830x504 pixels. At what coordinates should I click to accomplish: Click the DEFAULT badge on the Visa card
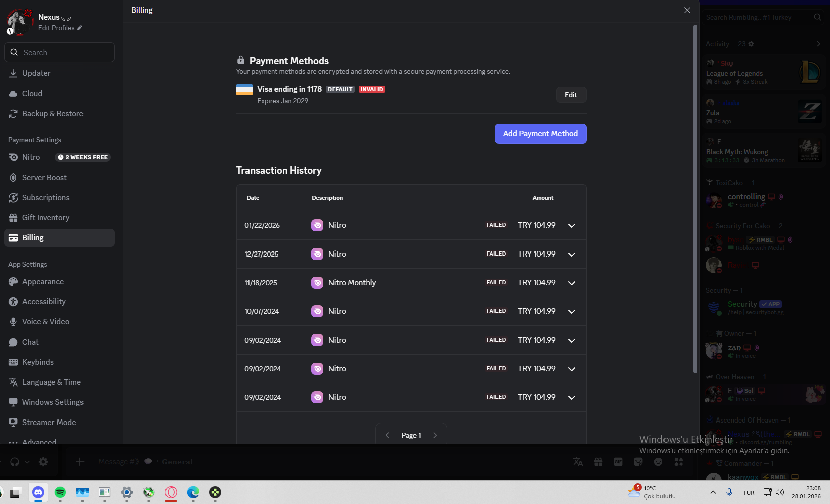pos(340,89)
